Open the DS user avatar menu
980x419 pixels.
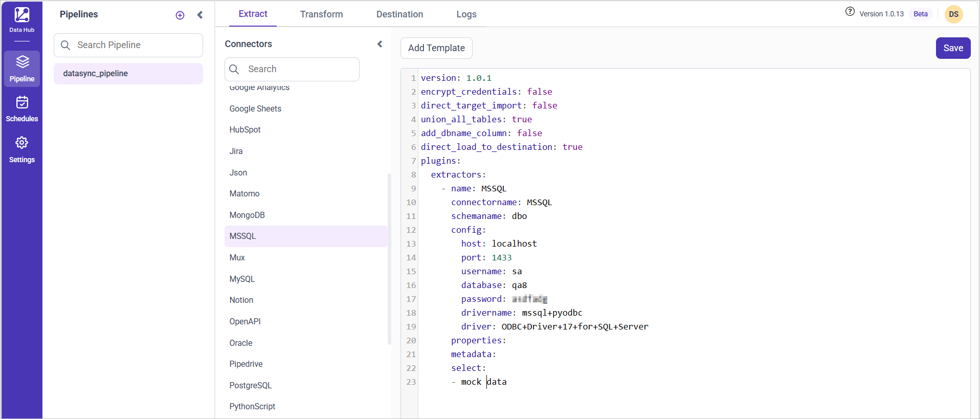pyautogui.click(x=954, y=14)
